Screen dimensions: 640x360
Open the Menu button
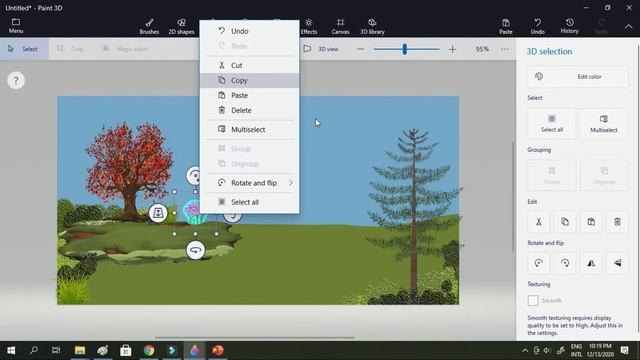16,26
